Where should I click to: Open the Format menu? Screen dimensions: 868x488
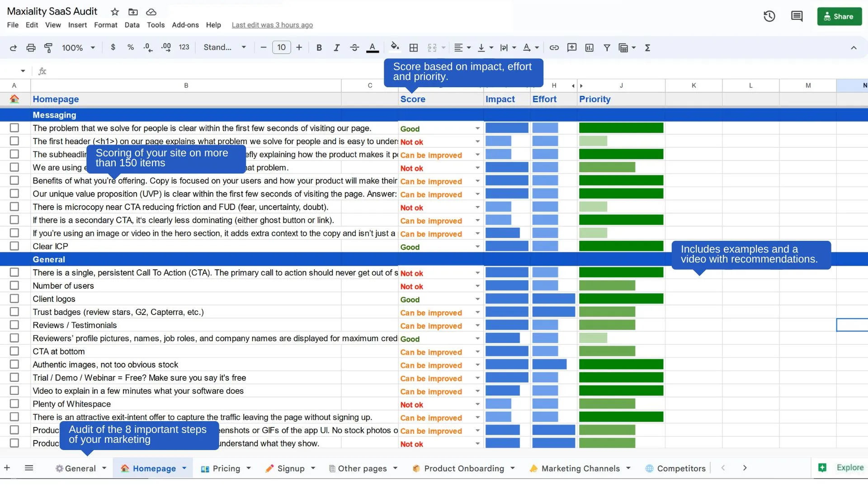point(105,25)
